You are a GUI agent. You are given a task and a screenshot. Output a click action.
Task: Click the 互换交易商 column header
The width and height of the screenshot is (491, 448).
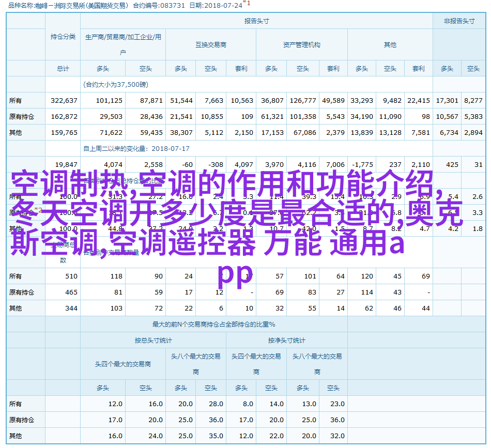[210, 45]
